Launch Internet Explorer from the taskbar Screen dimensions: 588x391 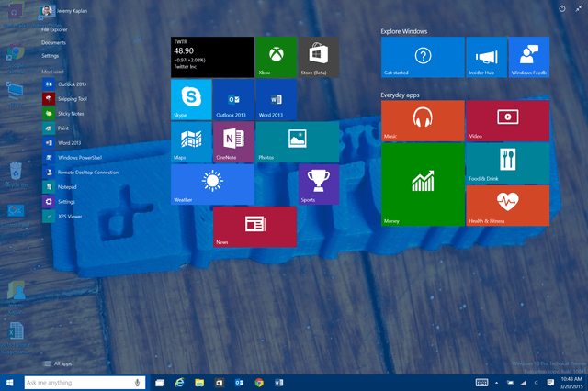[x=180, y=383]
